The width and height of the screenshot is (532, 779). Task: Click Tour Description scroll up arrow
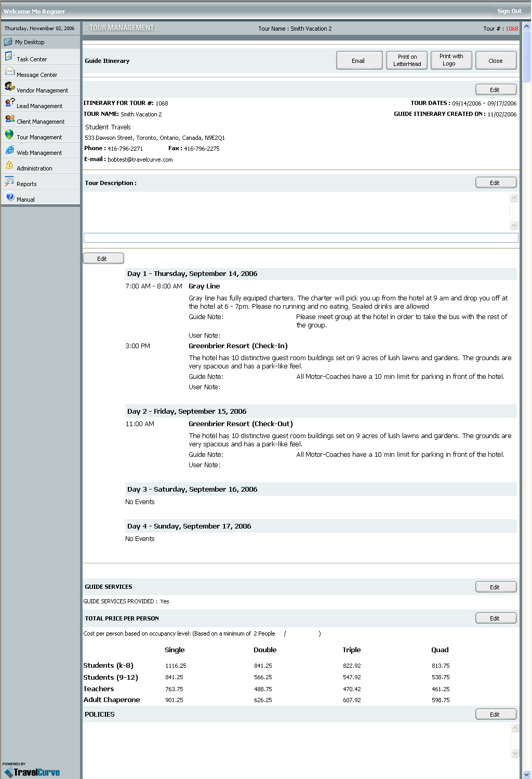tap(514, 197)
